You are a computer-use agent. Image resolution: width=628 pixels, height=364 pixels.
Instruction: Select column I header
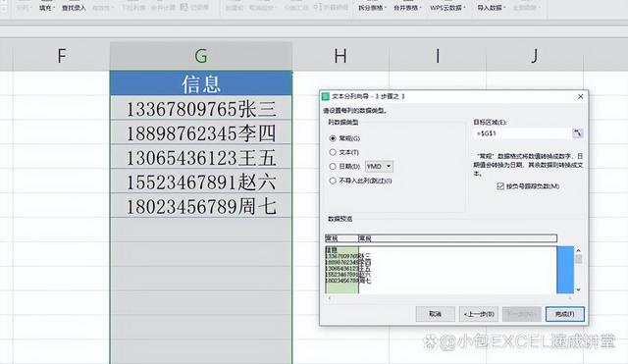click(x=438, y=56)
